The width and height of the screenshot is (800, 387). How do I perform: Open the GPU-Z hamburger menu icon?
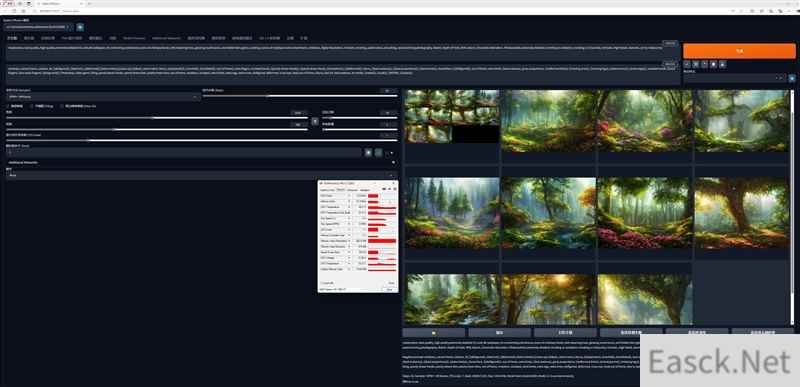pos(394,189)
